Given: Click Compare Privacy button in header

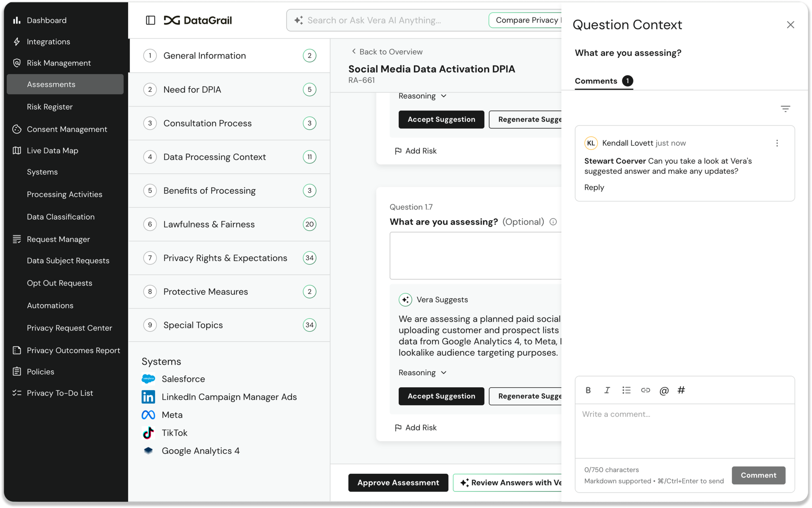Looking at the screenshot, I should (x=525, y=20).
